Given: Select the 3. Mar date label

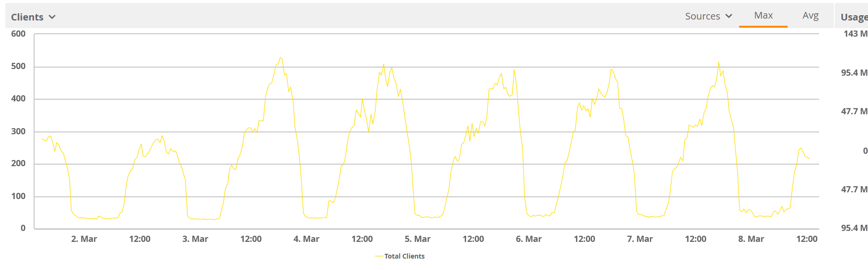Looking at the screenshot, I should pyautogui.click(x=195, y=239).
